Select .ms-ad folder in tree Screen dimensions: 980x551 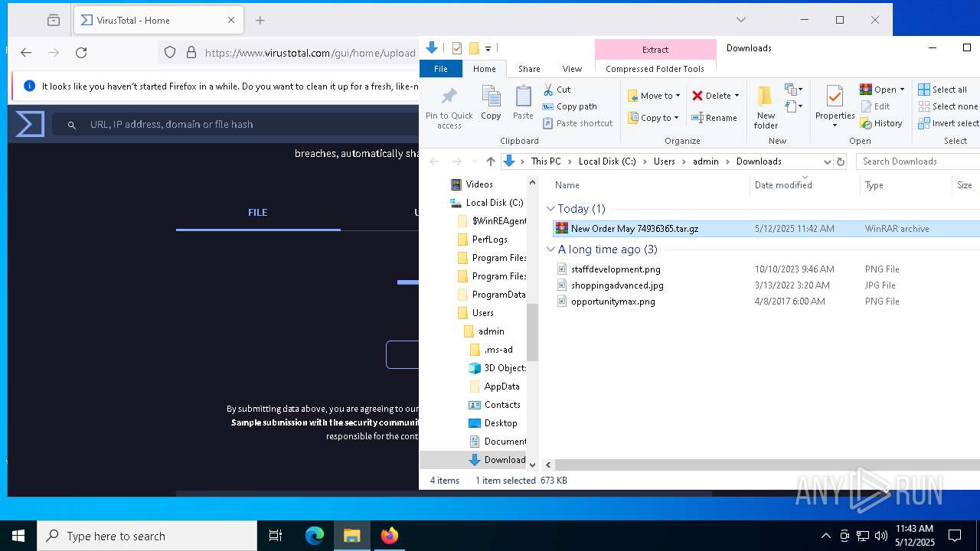point(498,350)
